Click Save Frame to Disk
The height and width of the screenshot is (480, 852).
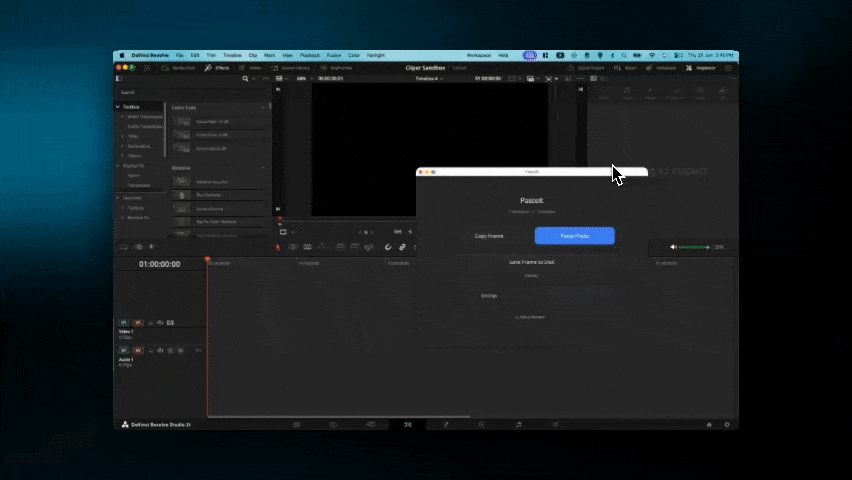[x=531, y=262]
